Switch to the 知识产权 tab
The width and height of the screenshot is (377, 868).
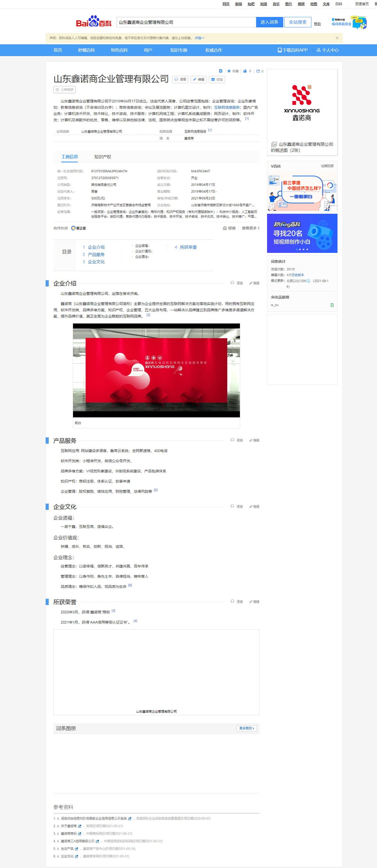(102, 157)
